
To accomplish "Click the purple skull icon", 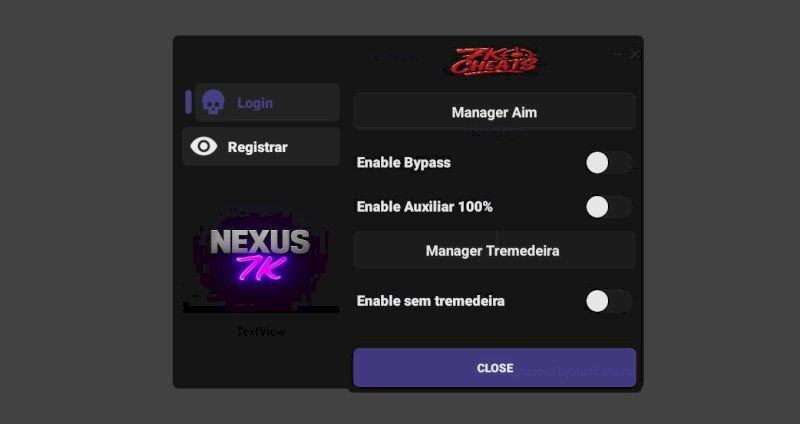I will tap(213, 103).
